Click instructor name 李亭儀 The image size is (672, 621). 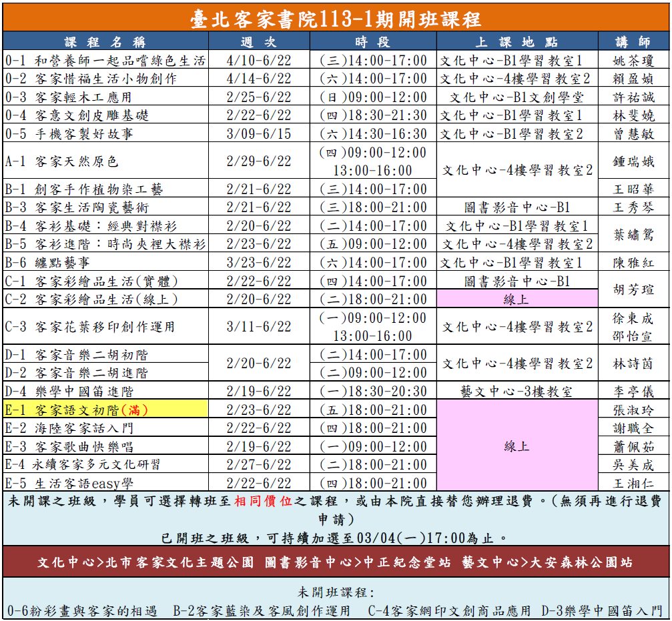click(633, 391)
